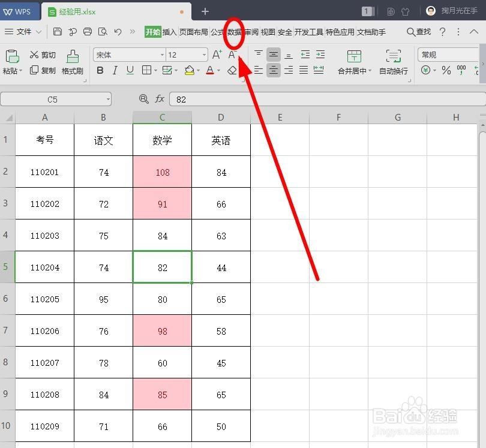
Task: Apply italic formatting
Action: click(115, 70)
